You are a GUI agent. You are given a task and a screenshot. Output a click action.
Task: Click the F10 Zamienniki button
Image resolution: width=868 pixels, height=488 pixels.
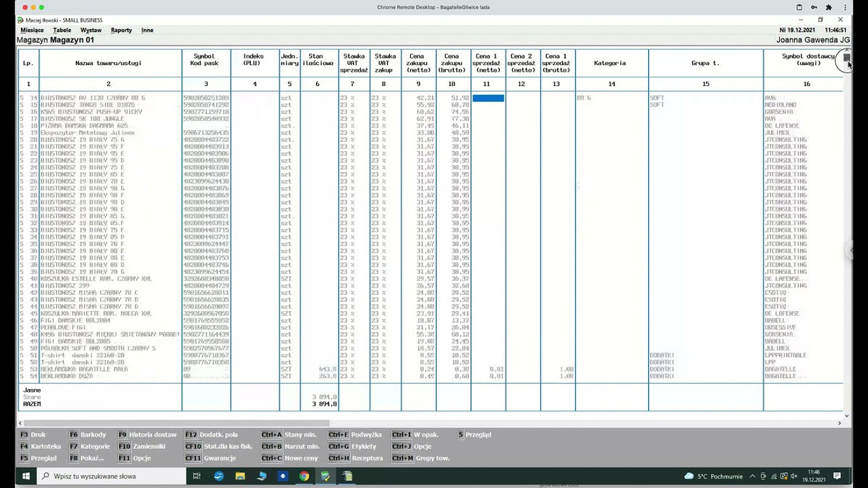(x=142, y=446)
